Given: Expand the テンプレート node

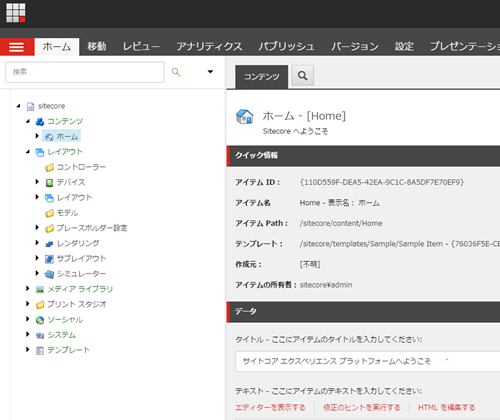Looking at the screenshot, I should point(28,349).
